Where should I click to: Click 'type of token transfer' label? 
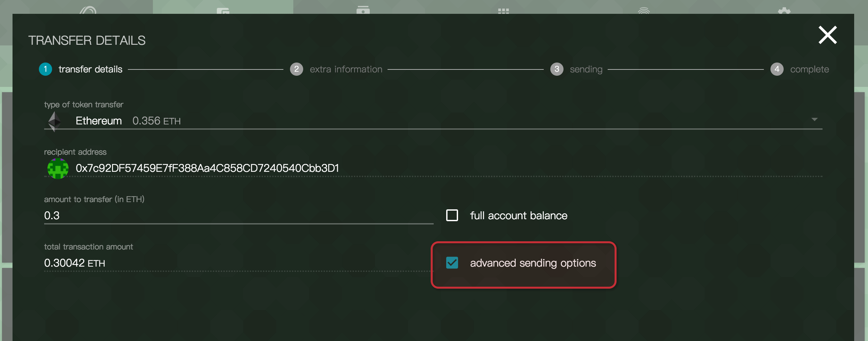(84, 104)
